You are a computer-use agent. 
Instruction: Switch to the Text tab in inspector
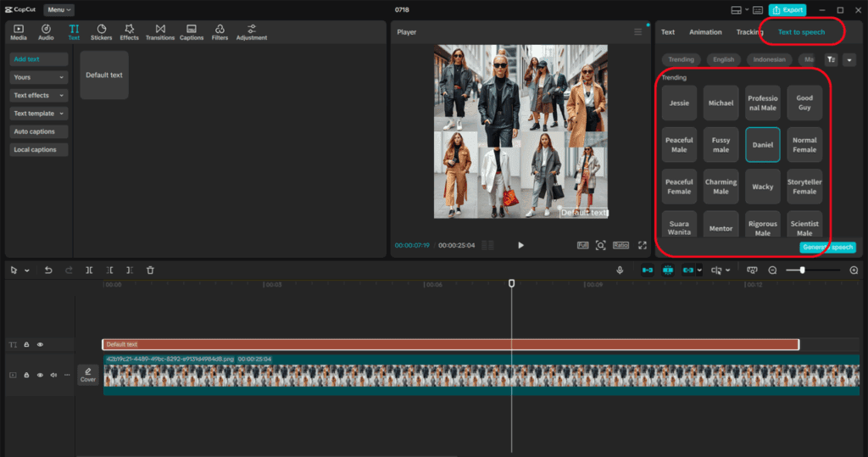point(668,32)
